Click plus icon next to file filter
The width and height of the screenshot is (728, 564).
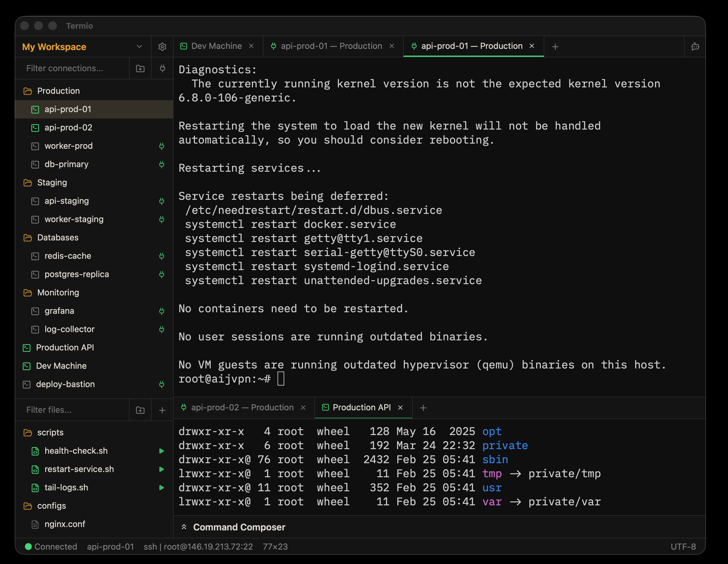[x=162, y=410]
